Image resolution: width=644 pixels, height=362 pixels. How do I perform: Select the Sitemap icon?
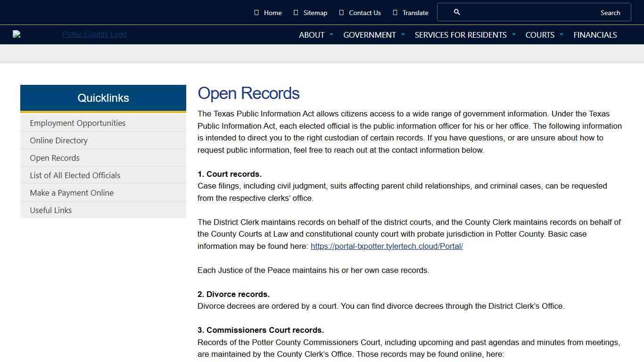click(x=296, y=12)
